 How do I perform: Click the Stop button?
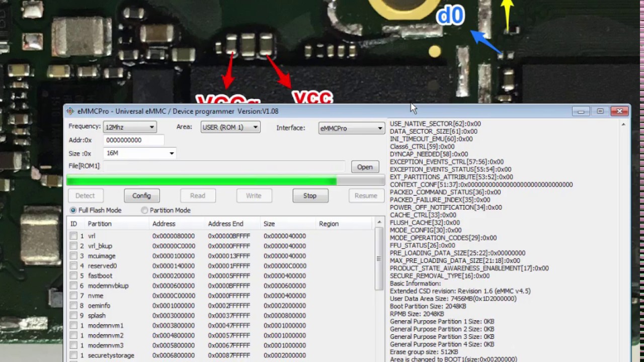click(310, 196)
